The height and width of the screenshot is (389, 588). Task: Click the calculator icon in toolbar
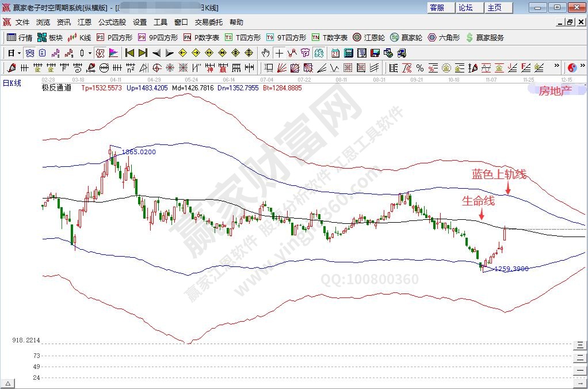348,53
